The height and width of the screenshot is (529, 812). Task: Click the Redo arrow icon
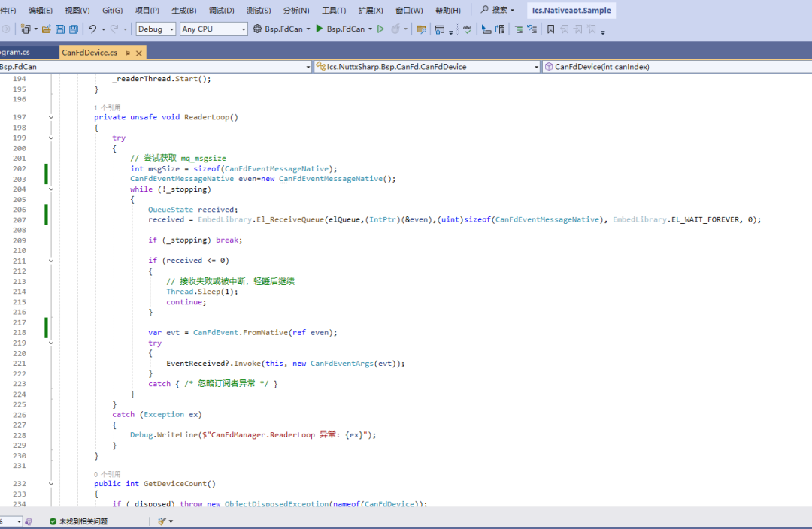click(114, 29)
